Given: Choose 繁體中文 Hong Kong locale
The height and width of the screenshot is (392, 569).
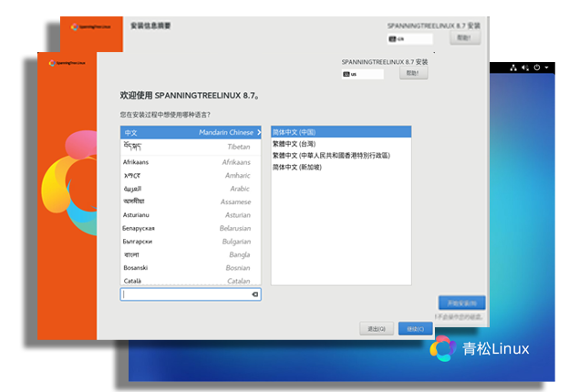Looking at the screenshot, I should tap(341, 156).
